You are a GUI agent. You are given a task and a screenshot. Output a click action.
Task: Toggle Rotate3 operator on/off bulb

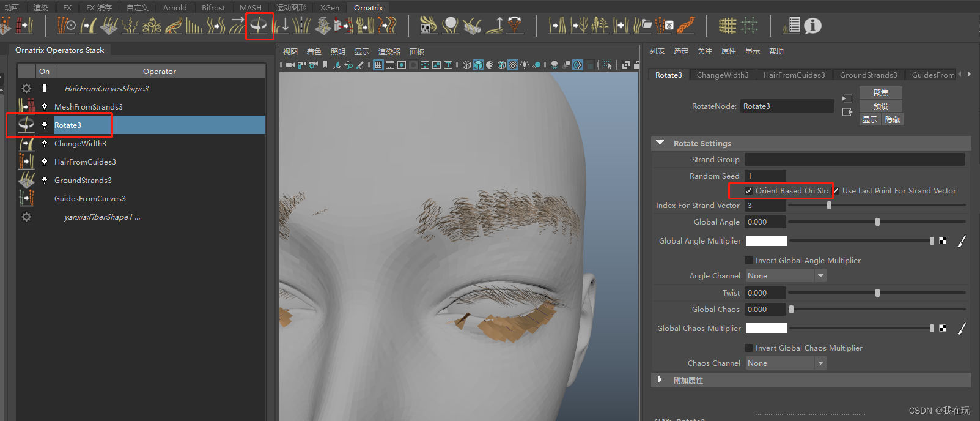pos(45,125)
